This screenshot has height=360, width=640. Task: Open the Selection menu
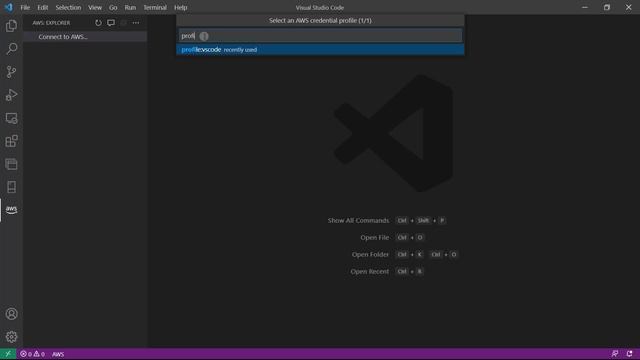tap(68, 7)
